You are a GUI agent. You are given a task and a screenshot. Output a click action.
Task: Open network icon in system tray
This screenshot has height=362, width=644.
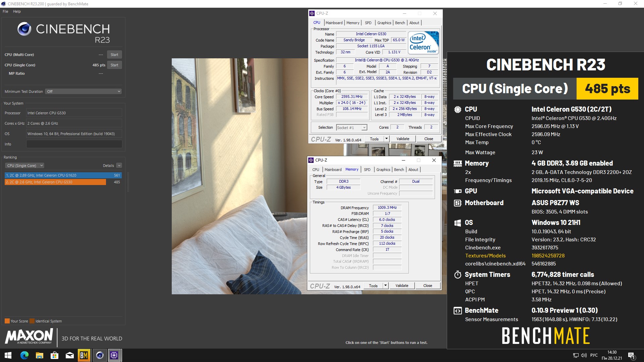point(576,355)
